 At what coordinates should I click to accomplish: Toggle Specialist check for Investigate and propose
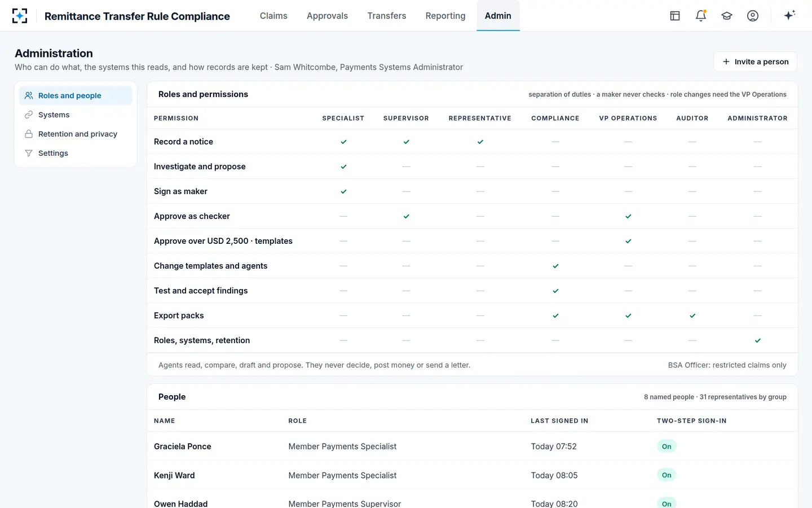pyautogui.click(x=343, y=167)
